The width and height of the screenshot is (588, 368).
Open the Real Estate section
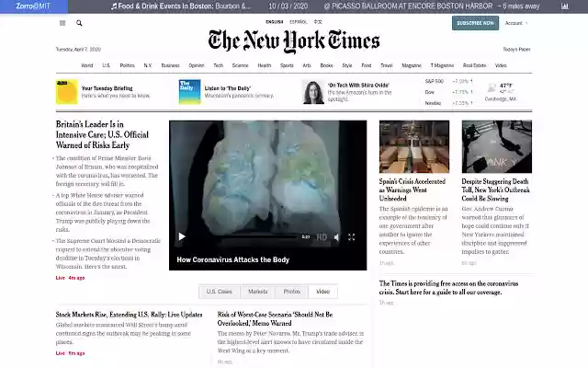(x=474, y=65)
